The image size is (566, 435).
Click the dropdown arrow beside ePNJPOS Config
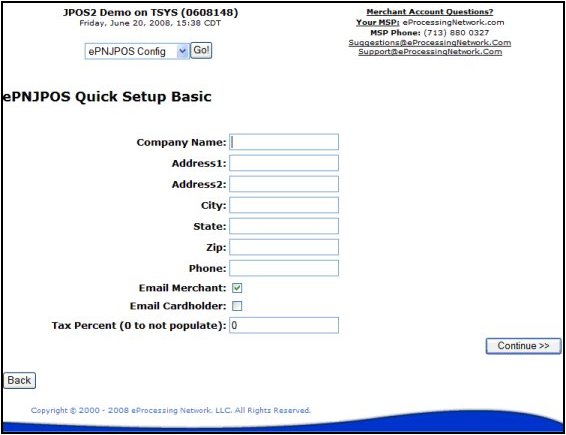[x=183, y=51]
